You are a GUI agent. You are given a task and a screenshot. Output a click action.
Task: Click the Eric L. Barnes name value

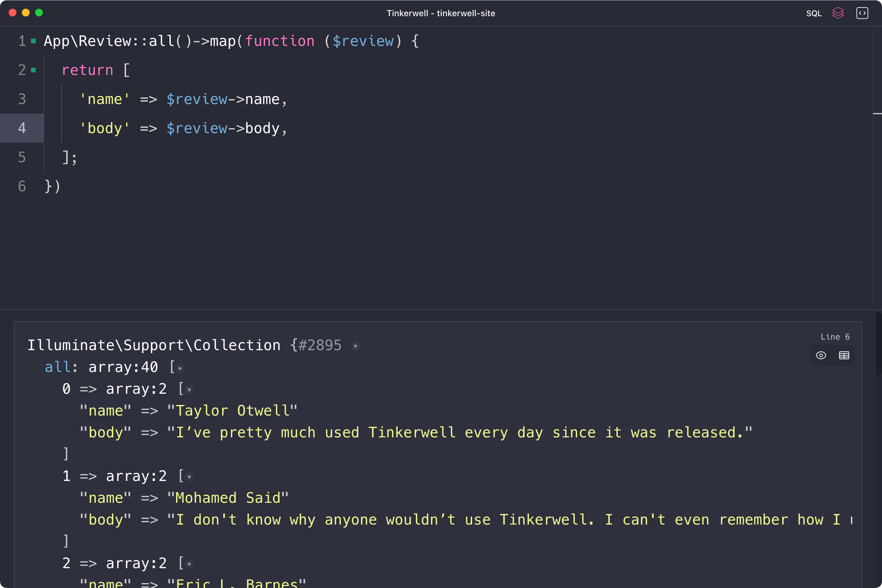236,583
